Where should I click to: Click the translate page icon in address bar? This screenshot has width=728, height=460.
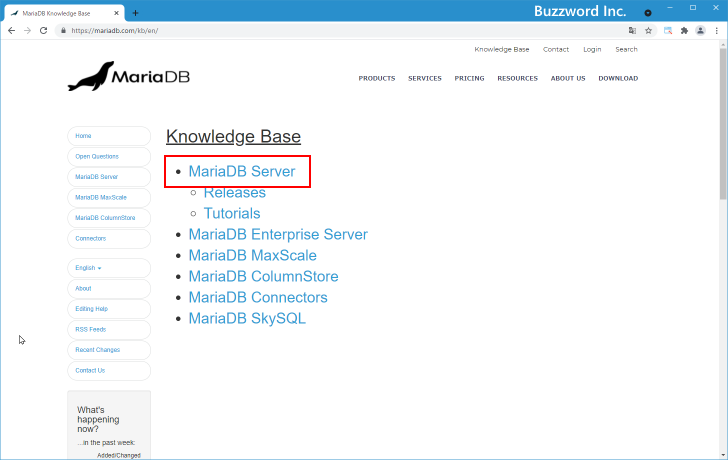tap(632, 31)
